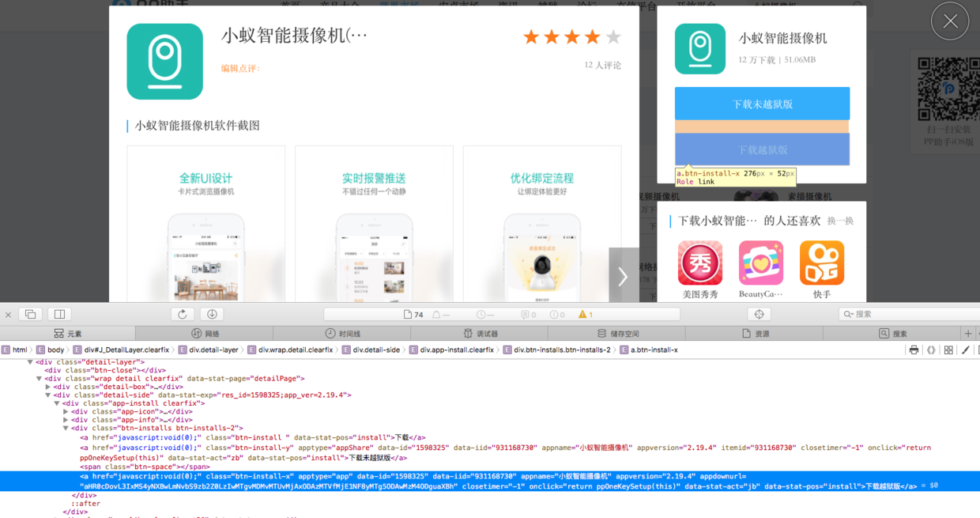The width and height of the screenshot is (980, 518).
Task: Focus the inspector search field
Action: 909,314
